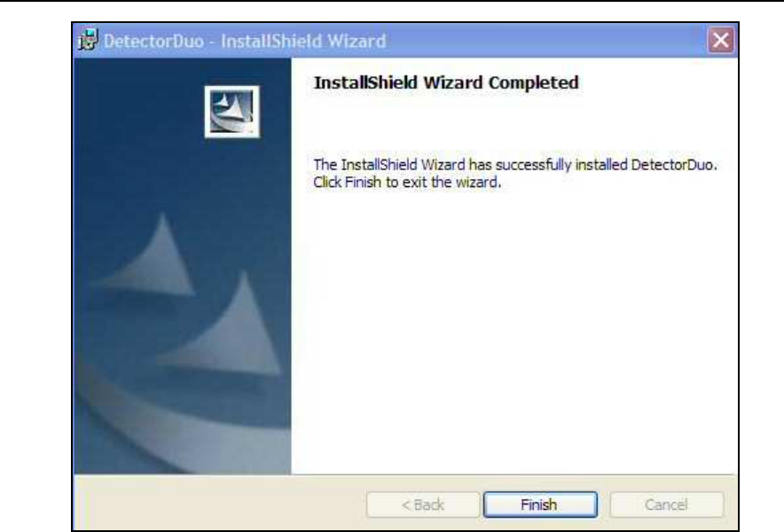The width and height of the screenshot is (784, 532).
Task: Select the "InstallShield Wizard Completed" heading
Action: click(446, 82)
